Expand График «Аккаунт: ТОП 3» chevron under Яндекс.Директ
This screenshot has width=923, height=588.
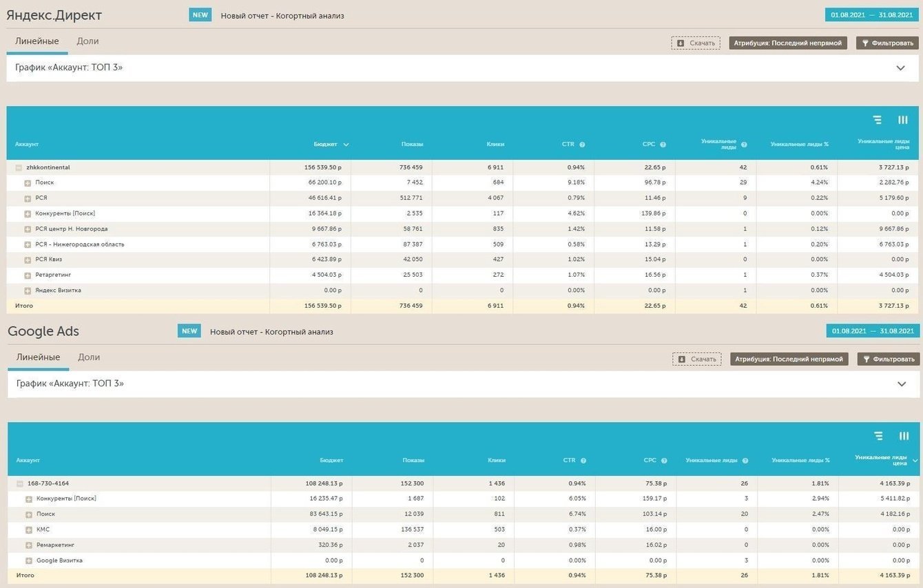coord(900,67)
